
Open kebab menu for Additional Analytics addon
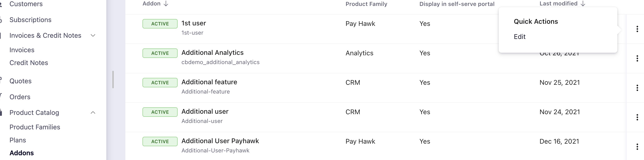pos(637,58)
